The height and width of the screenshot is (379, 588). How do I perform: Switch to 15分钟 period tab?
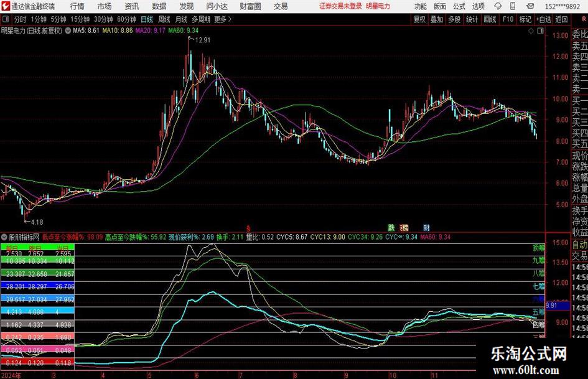pyautogui.click(x=80, y=19)
